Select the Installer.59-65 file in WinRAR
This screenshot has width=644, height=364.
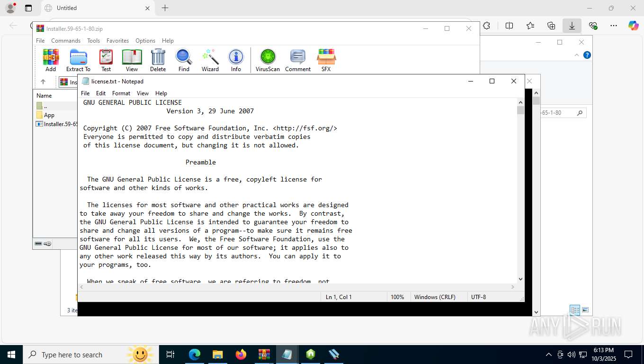[57, 124]
